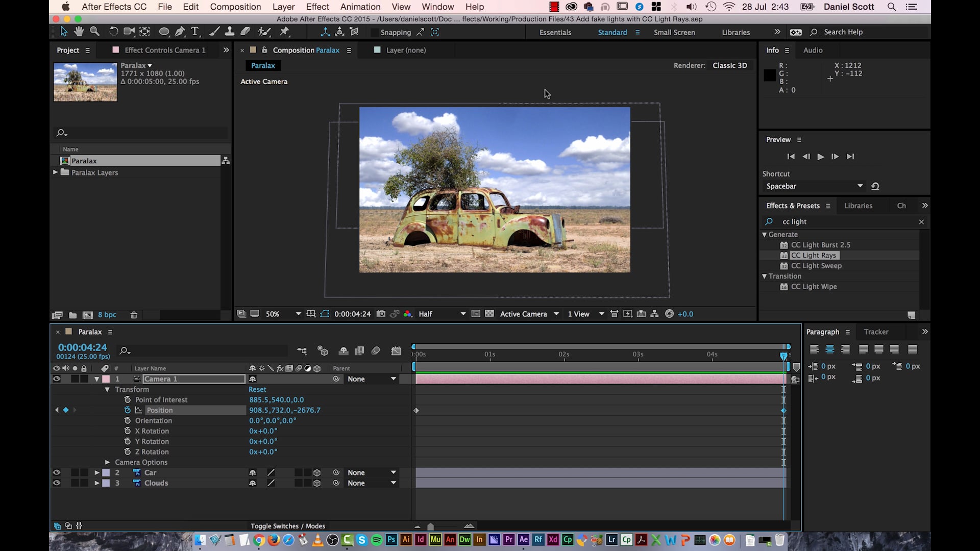The width and height of the screenshot is (980, 551).
Task: Open the Animation menu
Action: pyautogui.click(x=360, y=7)
